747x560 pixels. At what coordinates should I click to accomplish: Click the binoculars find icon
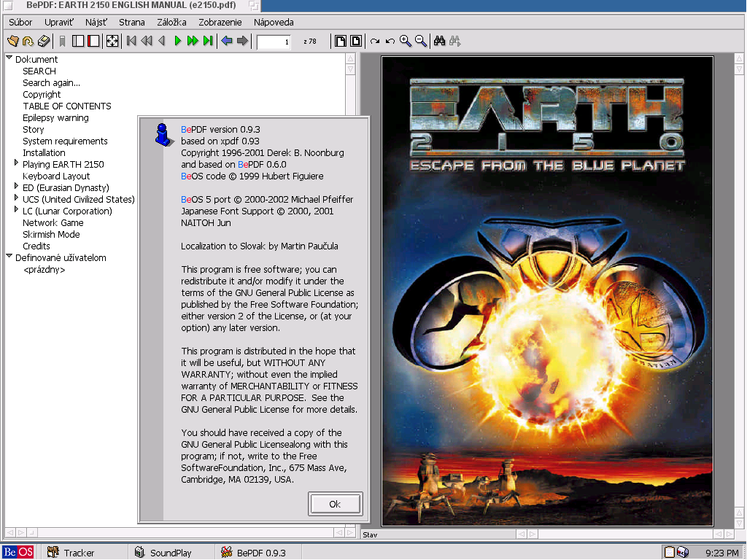[439, 41]
